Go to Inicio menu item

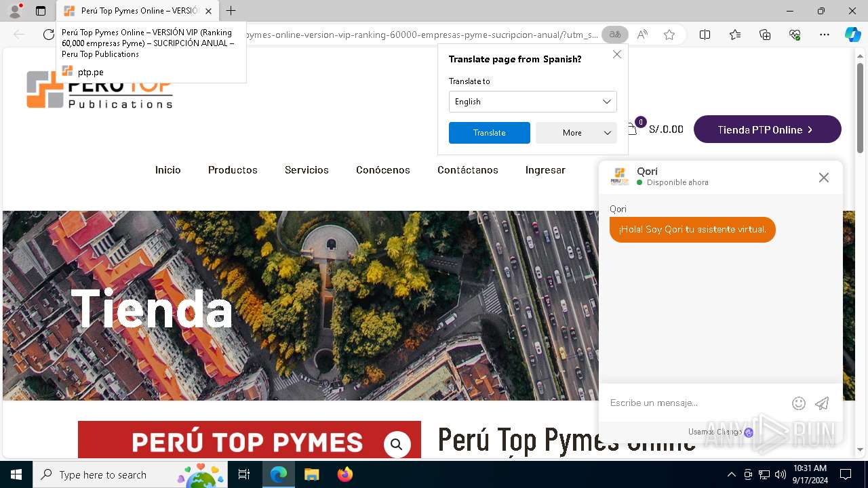tap(167, 170)
